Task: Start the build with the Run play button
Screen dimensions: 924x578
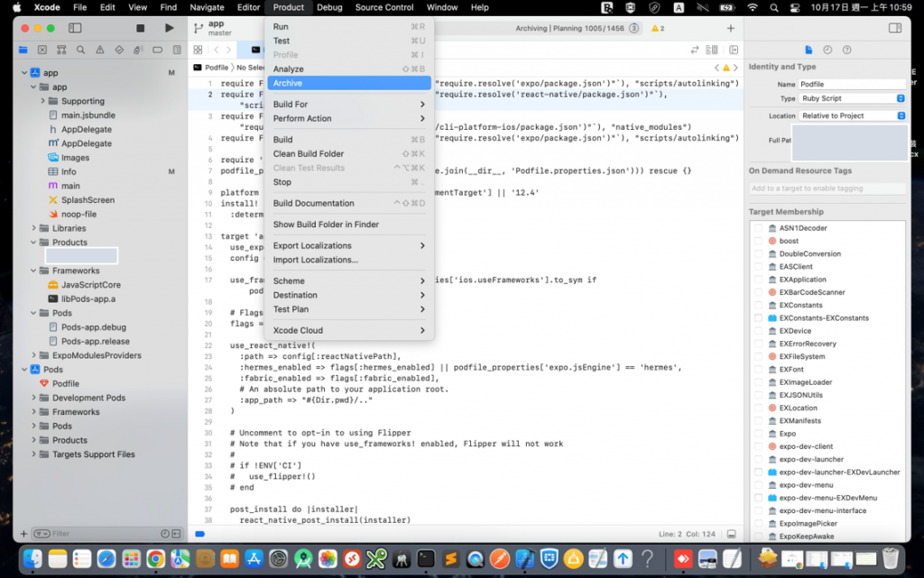Action: pos(169,28)
